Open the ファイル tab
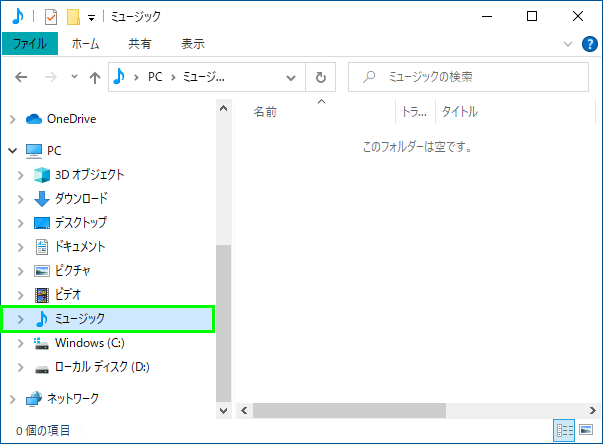 (x=30, y=43)
